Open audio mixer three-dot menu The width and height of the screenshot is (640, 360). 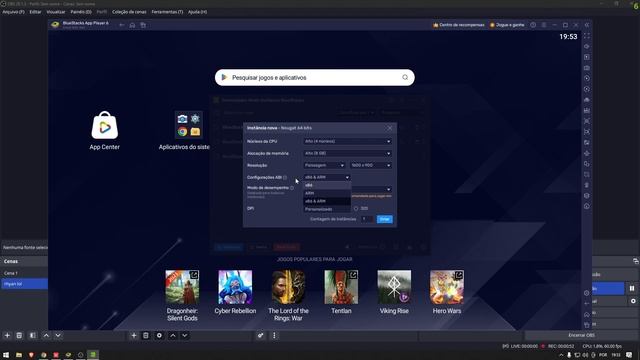(x=274, y=336)
